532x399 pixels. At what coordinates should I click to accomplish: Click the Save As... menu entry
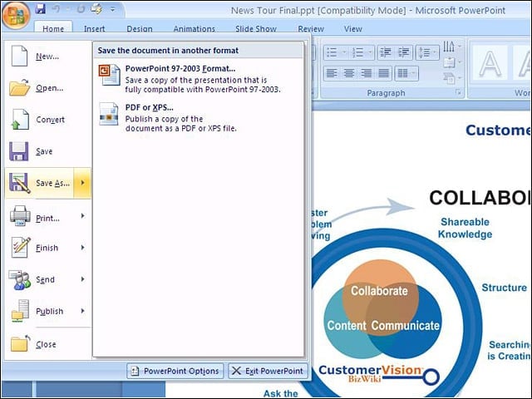tap(39, 183)
